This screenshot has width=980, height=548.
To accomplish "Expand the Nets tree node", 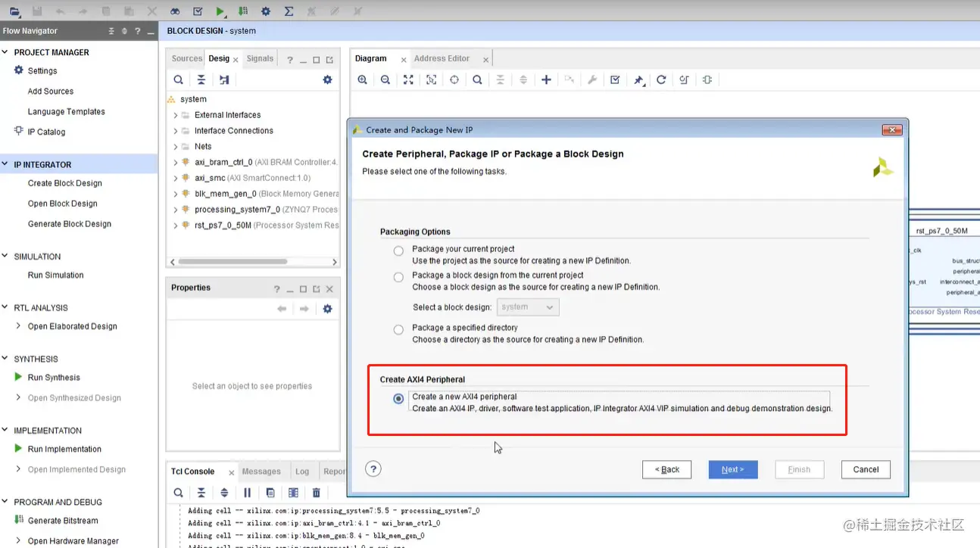I will (176, 147).
